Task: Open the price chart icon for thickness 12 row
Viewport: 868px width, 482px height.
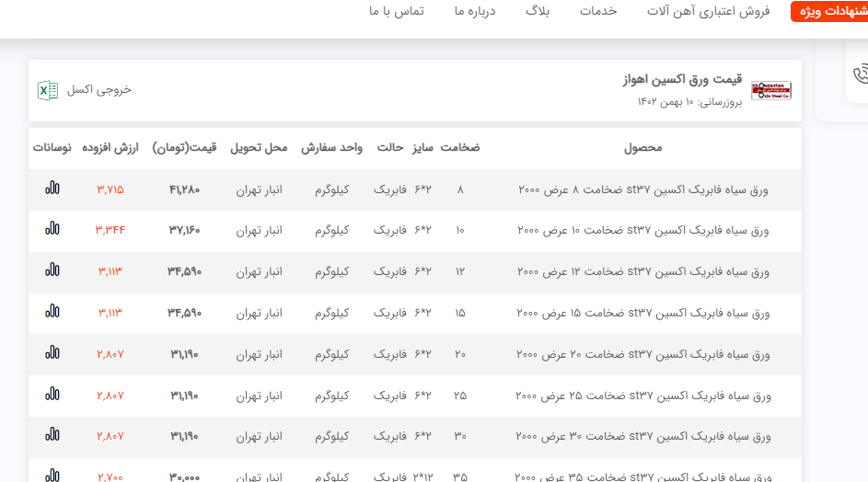Action: [52, 270]
